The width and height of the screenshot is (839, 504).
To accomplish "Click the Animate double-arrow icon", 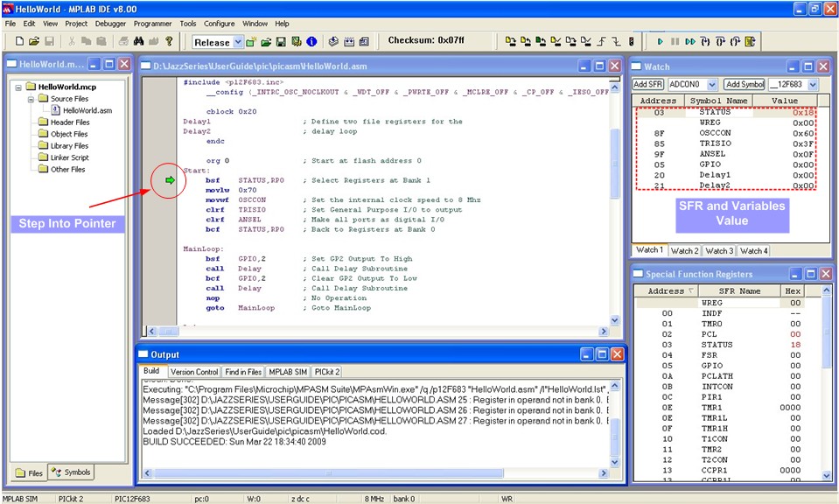I will (690, 41).
